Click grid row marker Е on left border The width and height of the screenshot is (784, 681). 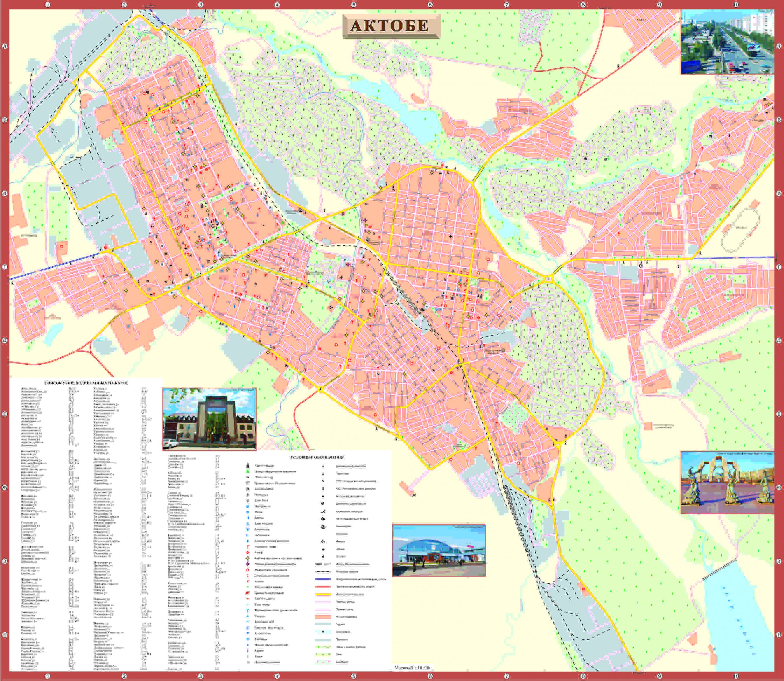tap(5, 414)
